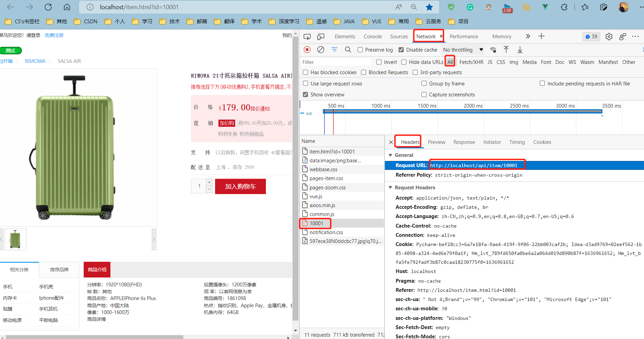This screenshot has width=644, height=339.
Task: Click the page vertical scrollbar
Action: point(296,178)
